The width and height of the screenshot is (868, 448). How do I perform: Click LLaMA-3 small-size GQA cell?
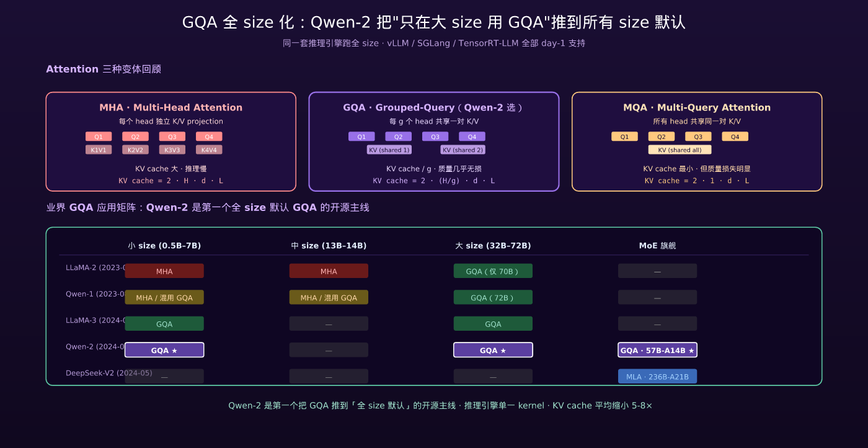[164, 324]
